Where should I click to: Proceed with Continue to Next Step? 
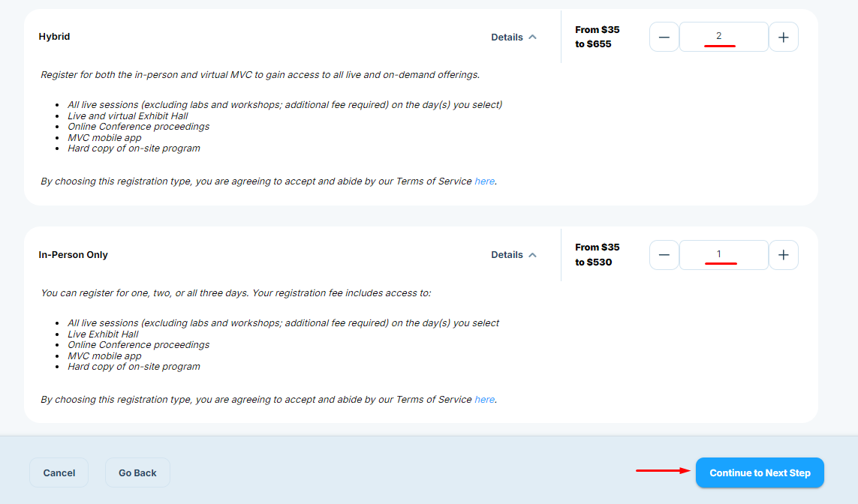click(x=760, y=472)
